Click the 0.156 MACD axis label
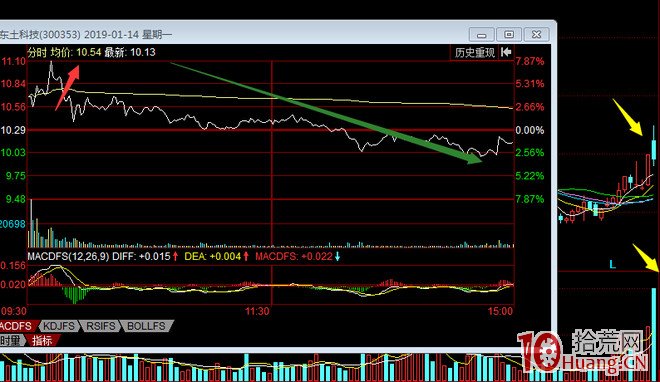 coord(13,265)
